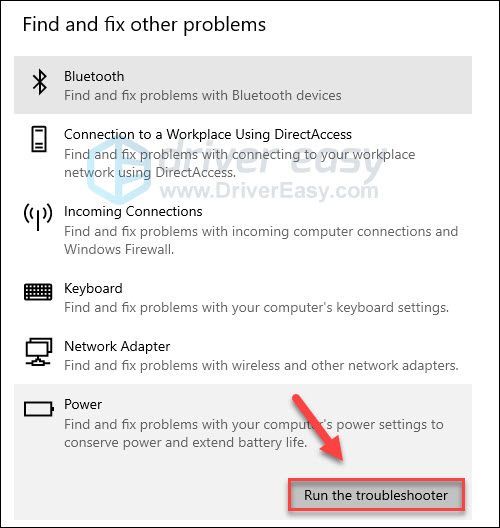Viewport: 500px width, 528px height.
Task: Open the Bluetooth troubleshooter entry
Action: pyautogui.click(x=243, y=85)
